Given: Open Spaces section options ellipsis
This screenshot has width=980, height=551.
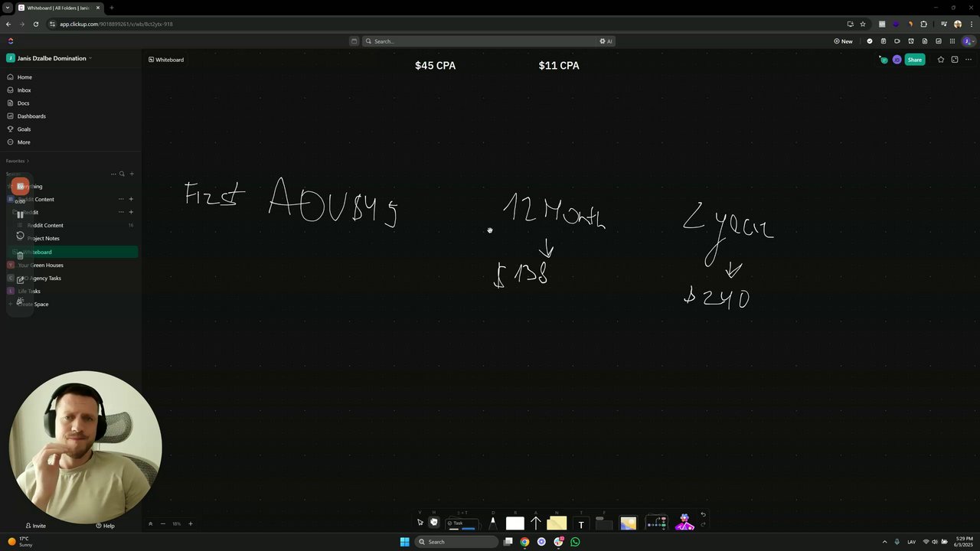Looking at the screenshot, I should (x=113, y=174).
